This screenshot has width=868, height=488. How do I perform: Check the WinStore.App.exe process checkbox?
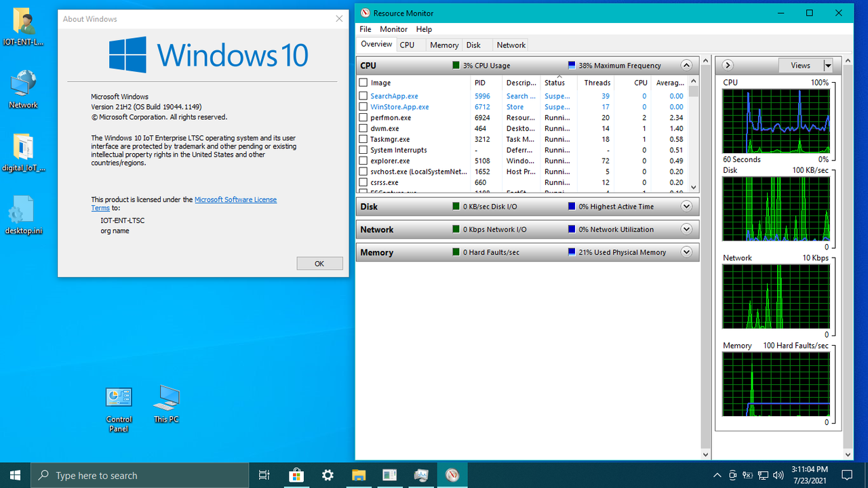point(363,107)
